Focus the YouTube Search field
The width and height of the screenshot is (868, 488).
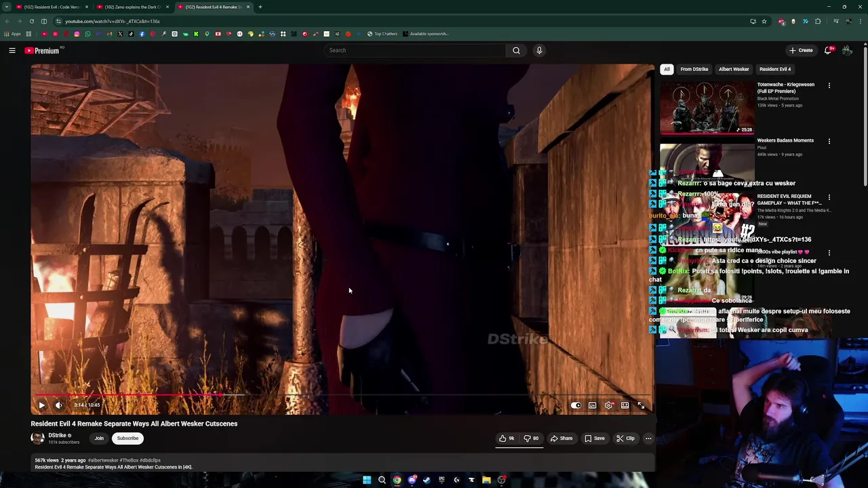[415, 50]
